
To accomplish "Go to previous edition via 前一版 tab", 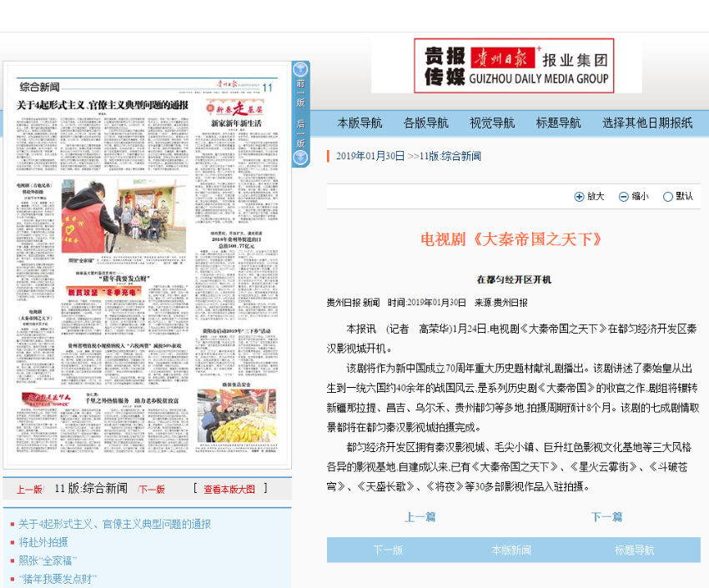I will (x=300, y=93).
